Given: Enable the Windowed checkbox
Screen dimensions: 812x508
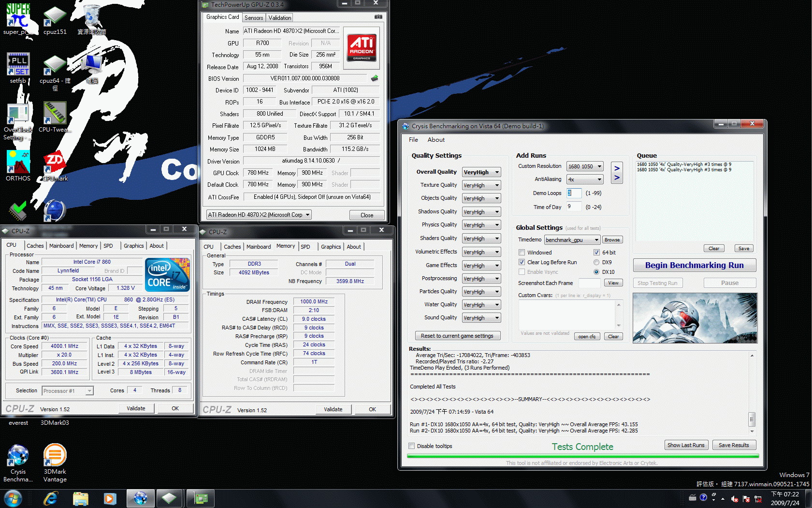Looking at the screenshot, I should pos(522,252).
